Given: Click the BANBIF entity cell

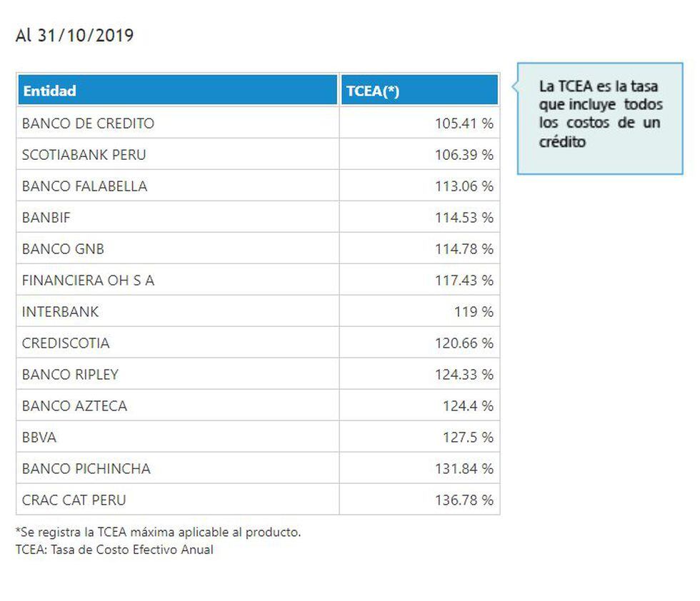Looking at the screenshot, I should tap(46, 218).
